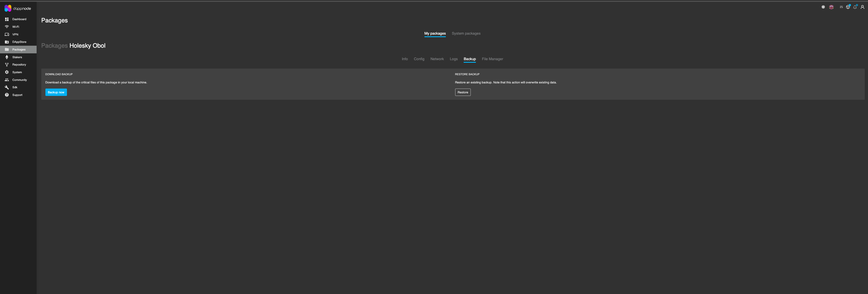868x294 pixels.
Task: Open the Community section
Action: [19, 79]
